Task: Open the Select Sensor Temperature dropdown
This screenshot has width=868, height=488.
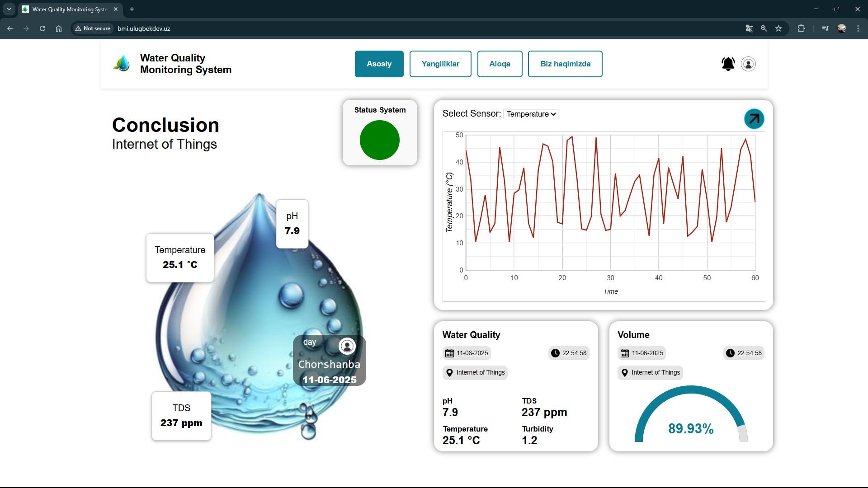Action: [x=530, y=114]
